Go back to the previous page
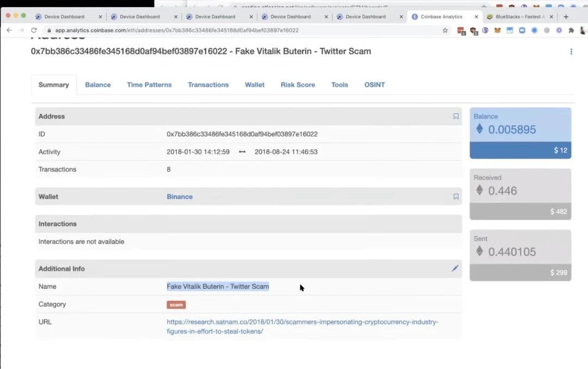The height and width of the screenshot is (369, 588). pyautogui.click(x=9, y=31)
